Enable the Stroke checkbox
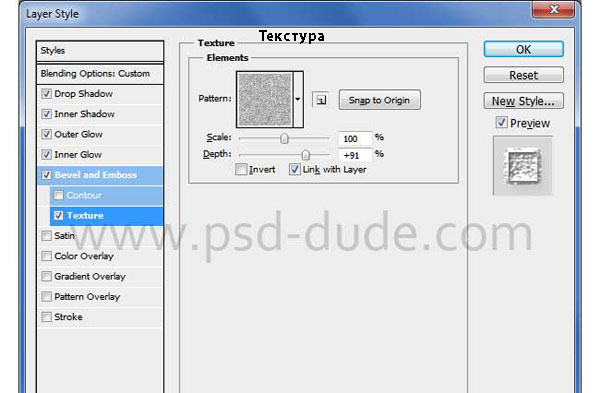600x393 pixels. tap(47, 317)
